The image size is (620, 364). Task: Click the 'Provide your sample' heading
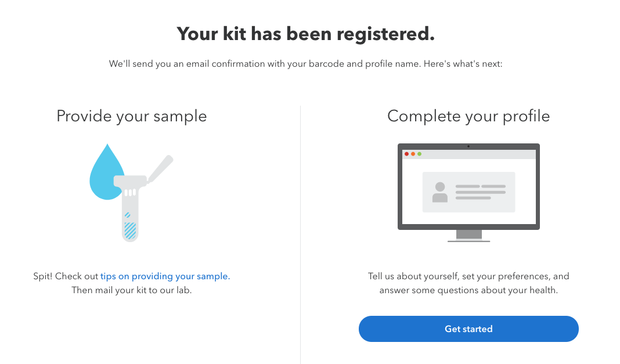(x=132, y=116)
